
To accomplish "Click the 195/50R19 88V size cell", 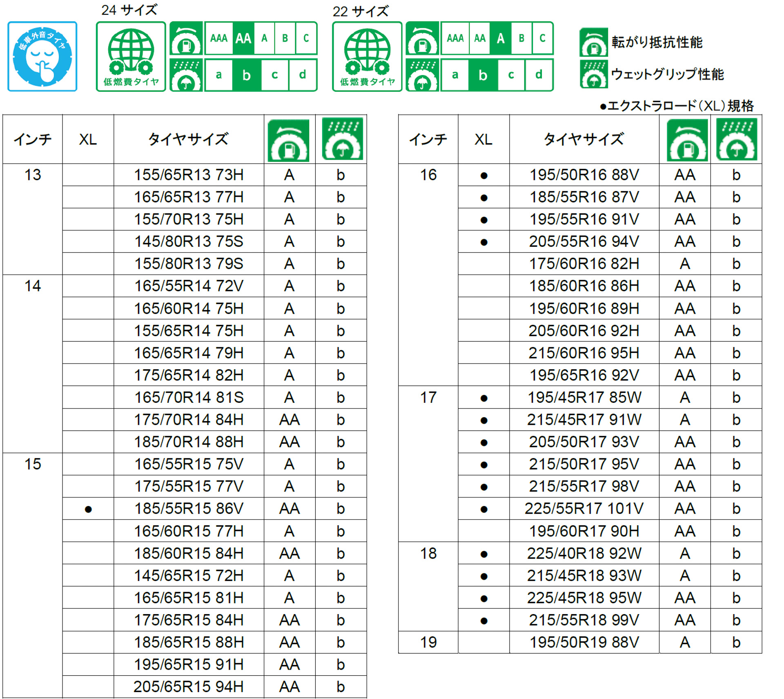I will tap(584, 642).
